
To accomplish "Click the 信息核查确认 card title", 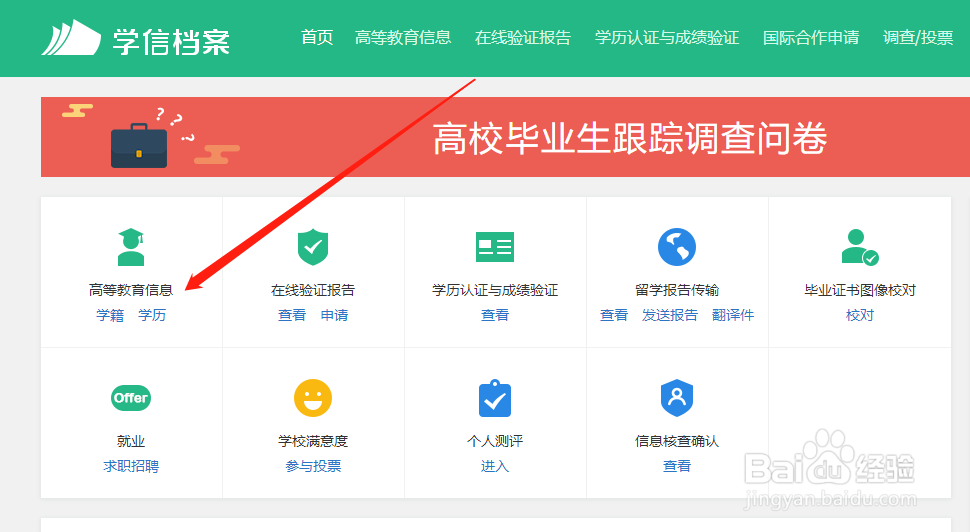I will (x=677, y=441).
